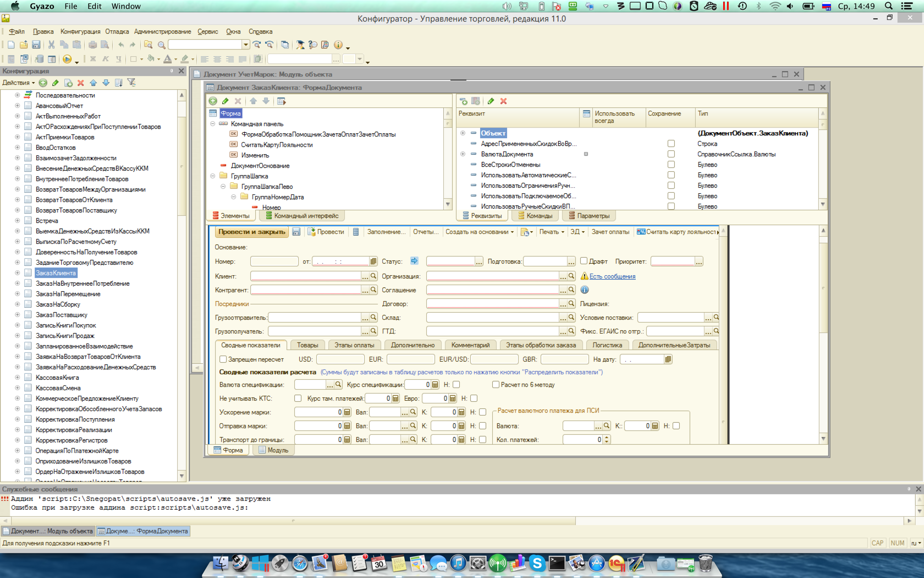Add a new object in Конфигурация panel
This screenshot has height=578, width=924.
(43, 83)
